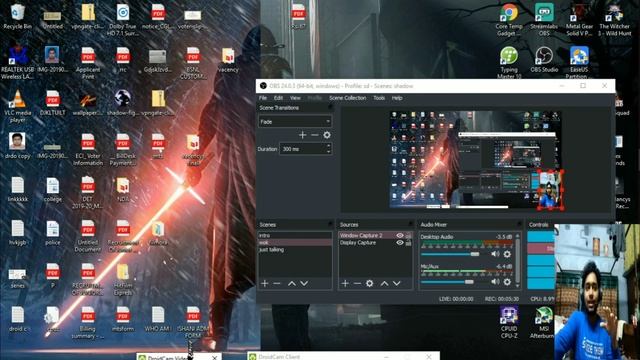Remove the selected source with the minus icon
The image size is (640, 360).
pyautogui.click(x=357, y=283)
